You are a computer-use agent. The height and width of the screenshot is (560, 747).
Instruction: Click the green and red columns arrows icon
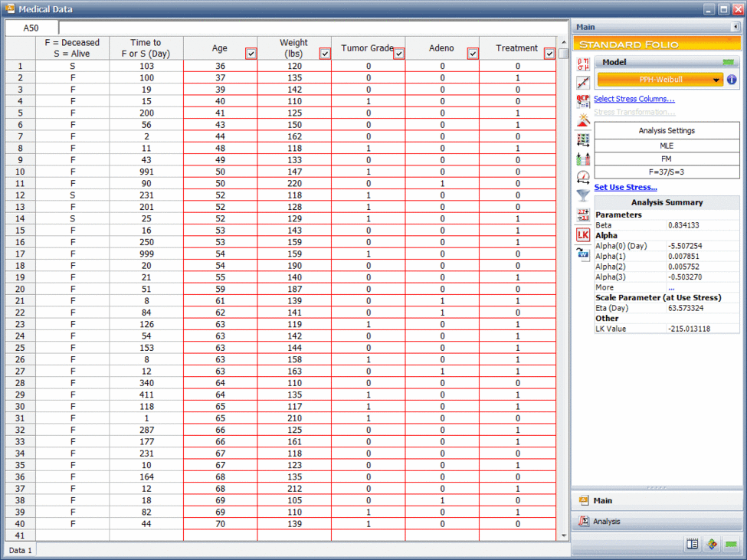click(x=583, y=159)
